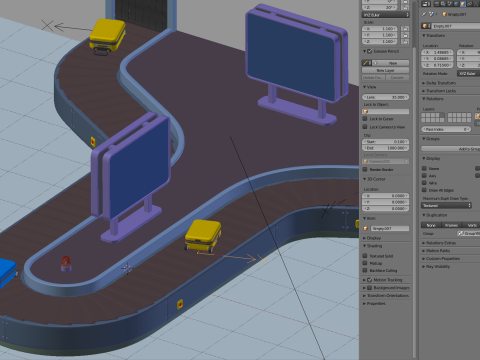Screen dimensions: 480x360
Task: Click the Lens value field
Action: click(385, 97)
